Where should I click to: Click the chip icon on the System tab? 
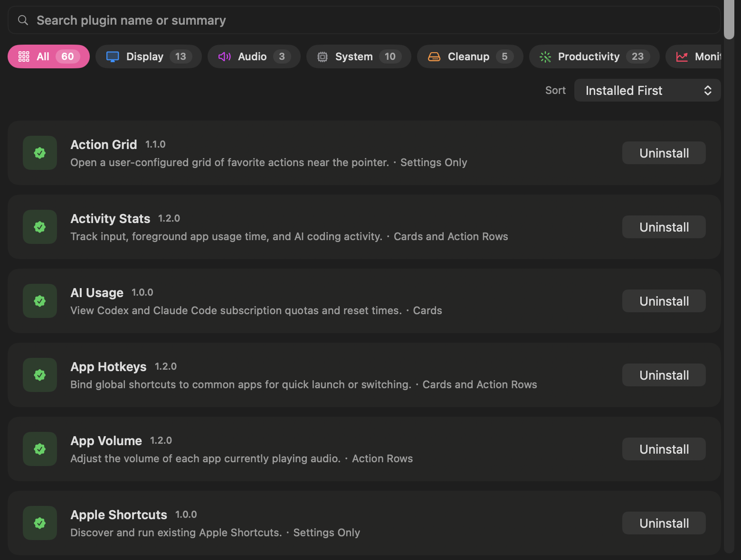click(323, 56)
